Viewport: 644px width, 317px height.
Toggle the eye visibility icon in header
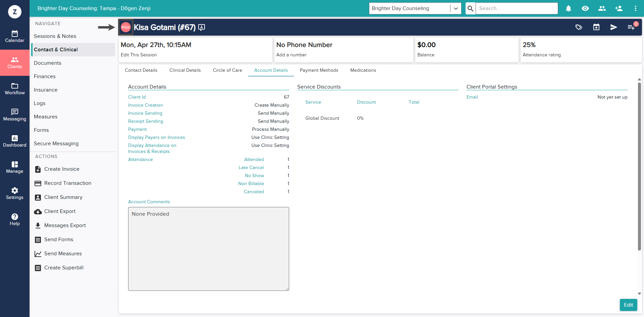[x=585, y=8]
